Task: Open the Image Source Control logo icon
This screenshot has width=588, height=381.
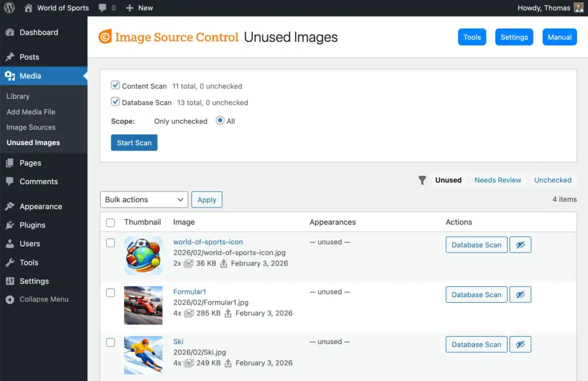Action: click(x=105, y=36)
